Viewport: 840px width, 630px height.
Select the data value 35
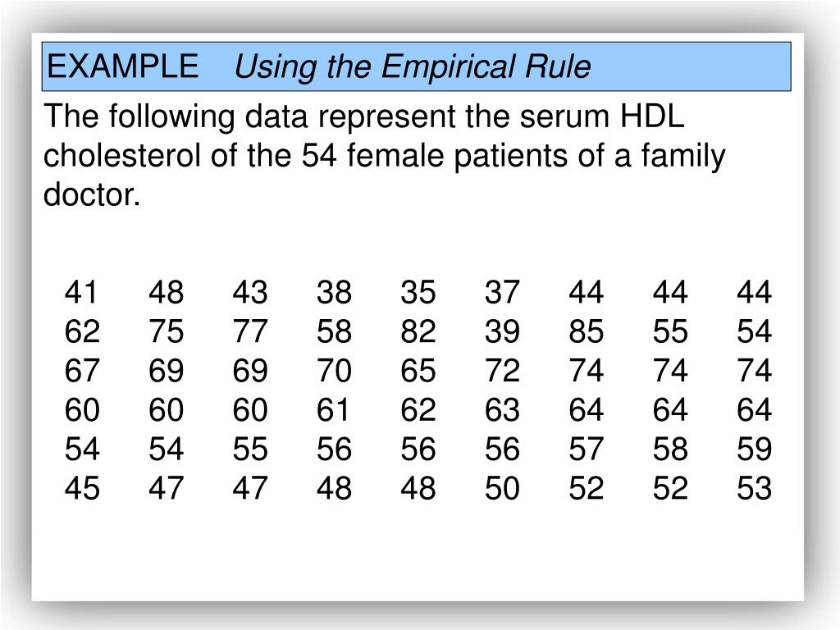click(x=418, y=292)
